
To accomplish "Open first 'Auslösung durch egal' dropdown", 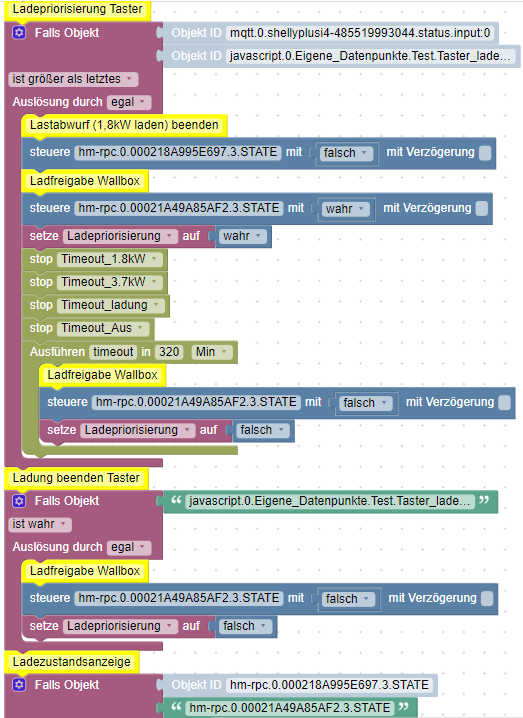I will coord(129,102).
